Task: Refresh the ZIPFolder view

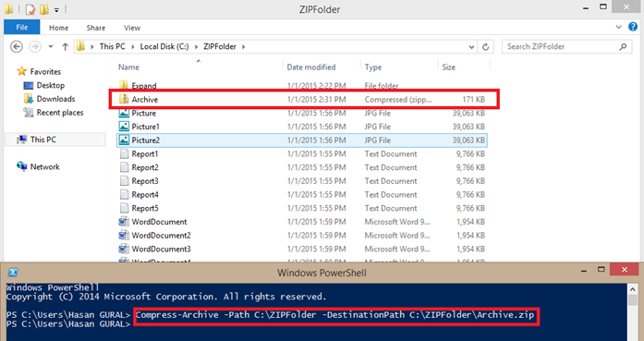Action: pyautogui.click(x=485, y=47)
